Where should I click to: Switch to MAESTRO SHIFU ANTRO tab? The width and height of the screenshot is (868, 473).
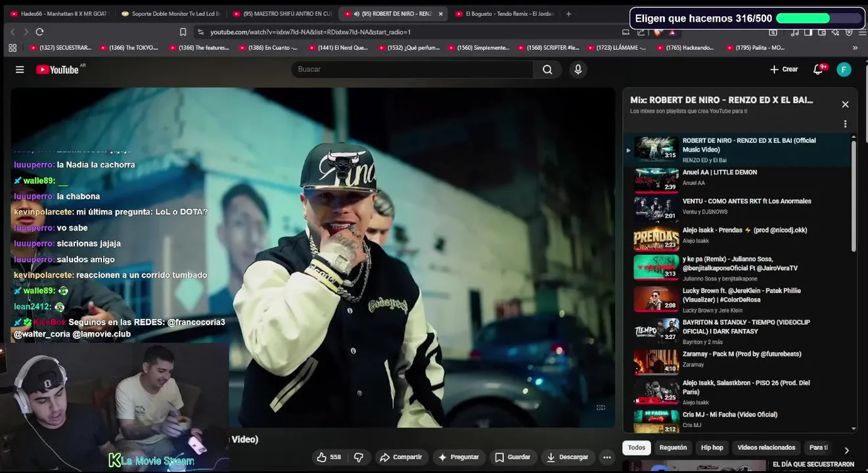pos(283,14)
